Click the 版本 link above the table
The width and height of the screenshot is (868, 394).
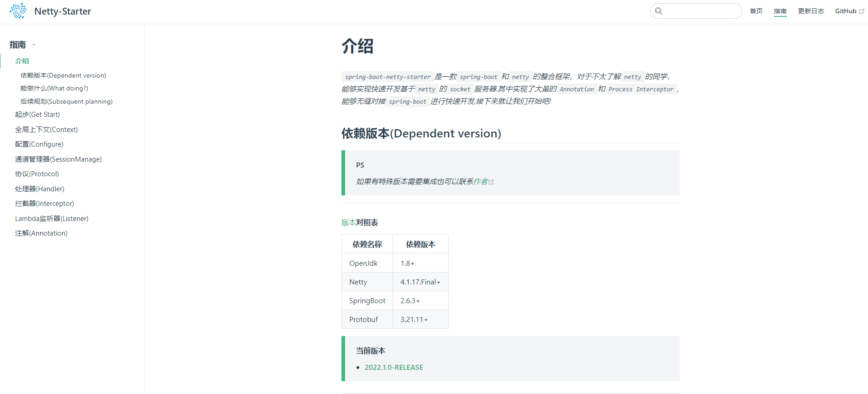click(x=349, y=222)
